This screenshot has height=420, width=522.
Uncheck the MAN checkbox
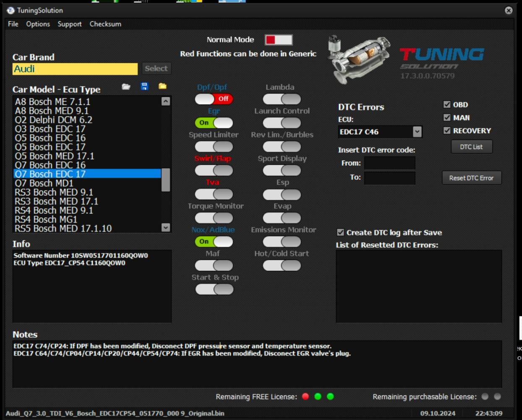447,117
